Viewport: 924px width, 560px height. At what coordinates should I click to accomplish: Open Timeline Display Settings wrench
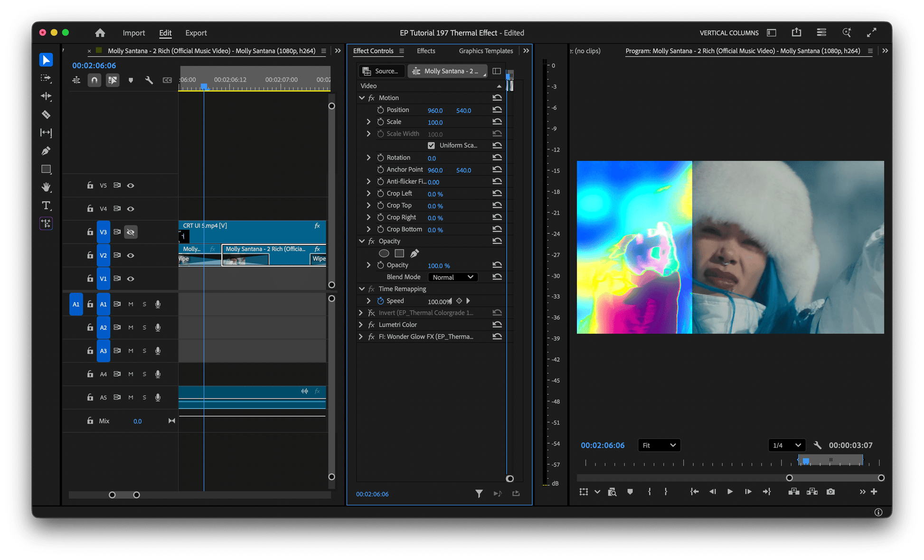149,80
